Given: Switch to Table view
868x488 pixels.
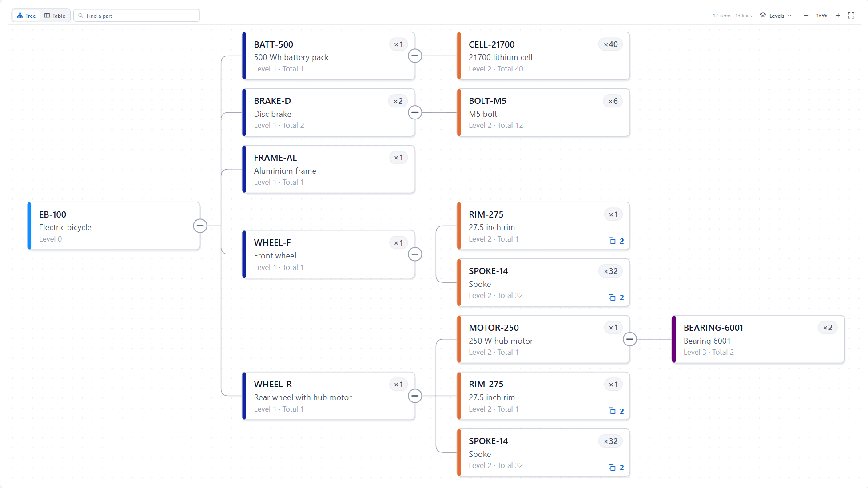Looking at the screenshot, I should pos(55,16).
